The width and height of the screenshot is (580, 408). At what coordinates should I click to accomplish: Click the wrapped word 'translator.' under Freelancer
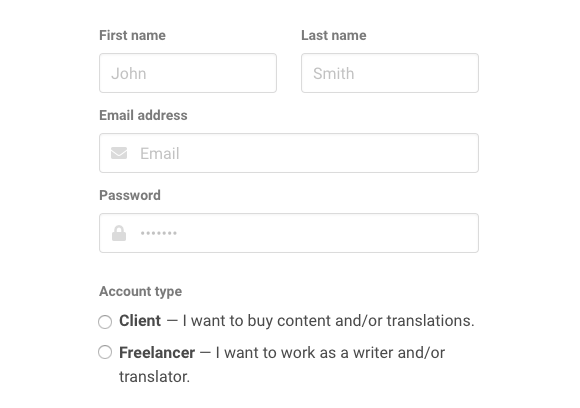pyautogui.click(x=154, y=377)
